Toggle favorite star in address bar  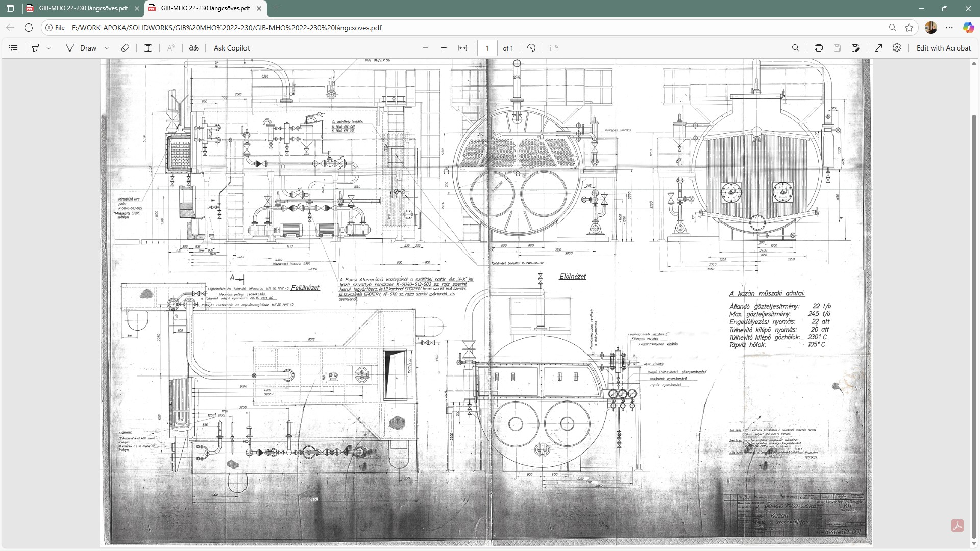click(x=909, y=28)
